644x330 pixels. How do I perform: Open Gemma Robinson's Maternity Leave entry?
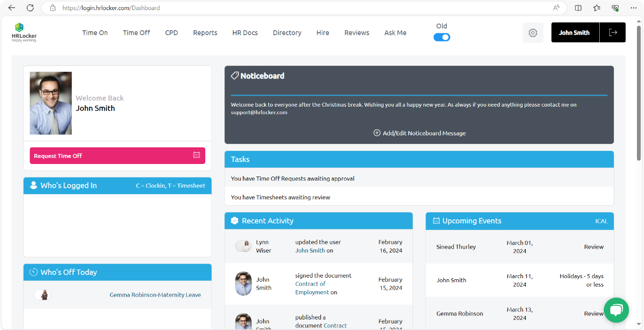(155, 295)
